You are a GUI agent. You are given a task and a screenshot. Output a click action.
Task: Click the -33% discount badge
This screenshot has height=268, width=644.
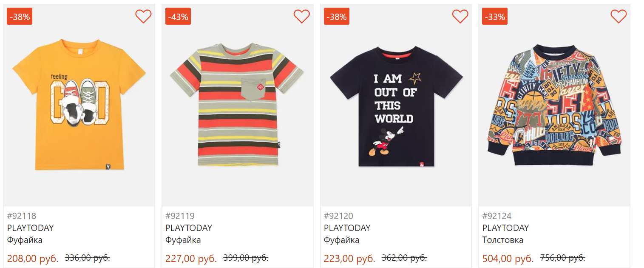click(495, 17)
